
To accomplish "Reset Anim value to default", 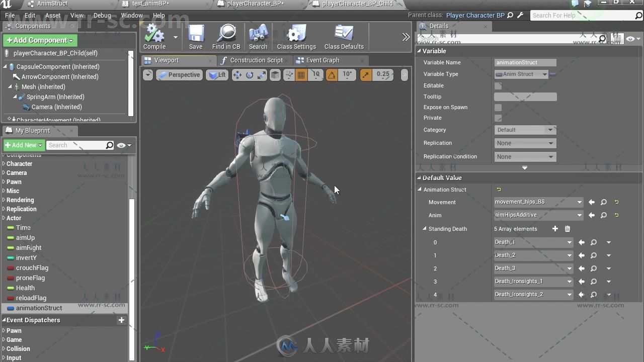I will [x=616, y=215].
